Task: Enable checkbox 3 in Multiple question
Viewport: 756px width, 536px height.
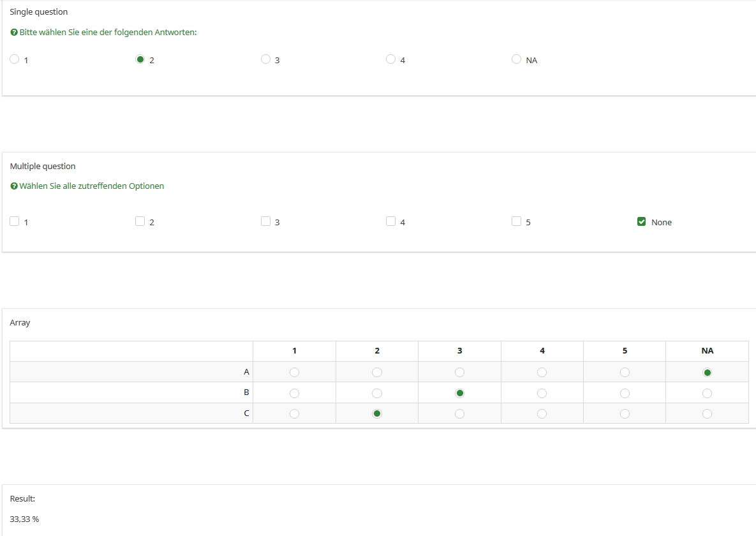Action: point(265,221)
